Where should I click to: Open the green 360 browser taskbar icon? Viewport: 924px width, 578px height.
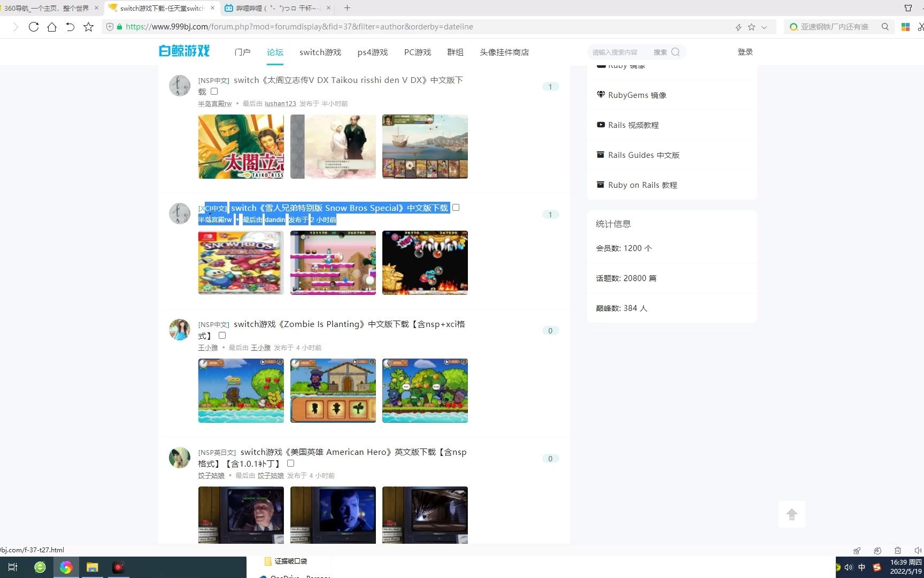pos(40,567)
